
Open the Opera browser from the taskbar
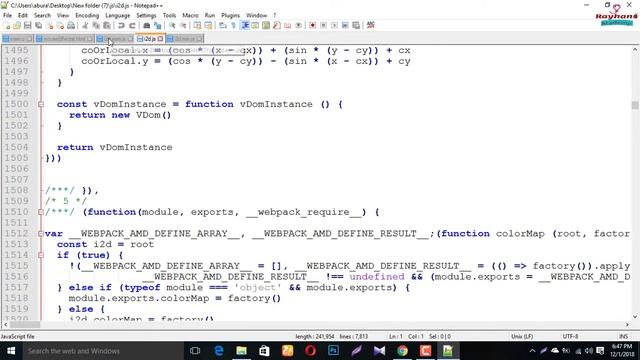point(310,351)
